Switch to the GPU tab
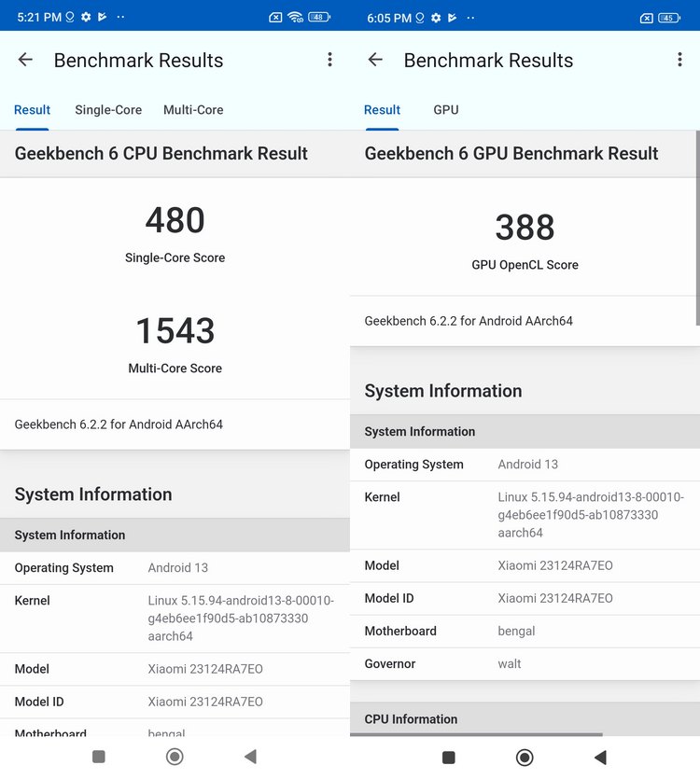 (x=446, y=110)
